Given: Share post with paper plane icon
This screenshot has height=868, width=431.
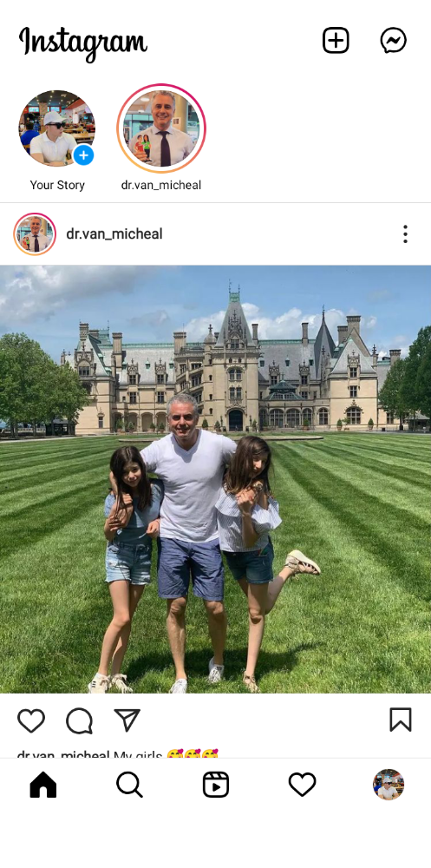Looking at the screenshot, I should [x=127, y=720].
